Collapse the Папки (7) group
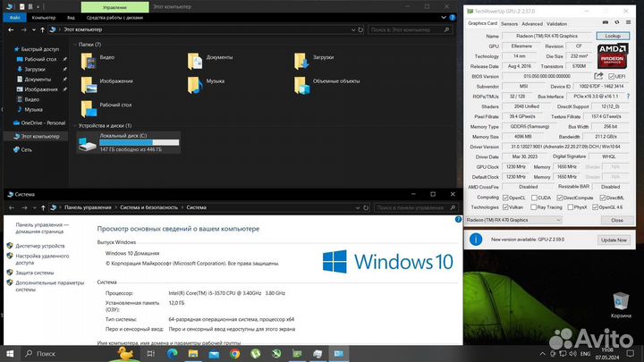 coord(75,45)
